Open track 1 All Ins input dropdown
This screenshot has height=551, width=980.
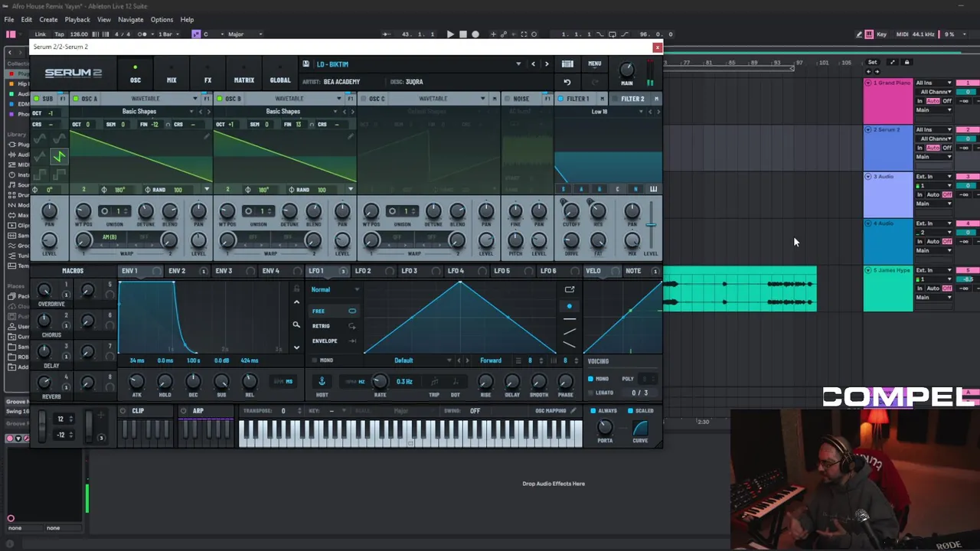[934, 83]
